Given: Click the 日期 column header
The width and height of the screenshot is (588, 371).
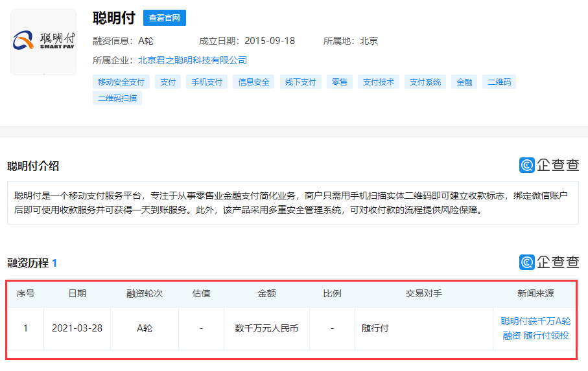Looking at the screenshot, I should (77, 293).
